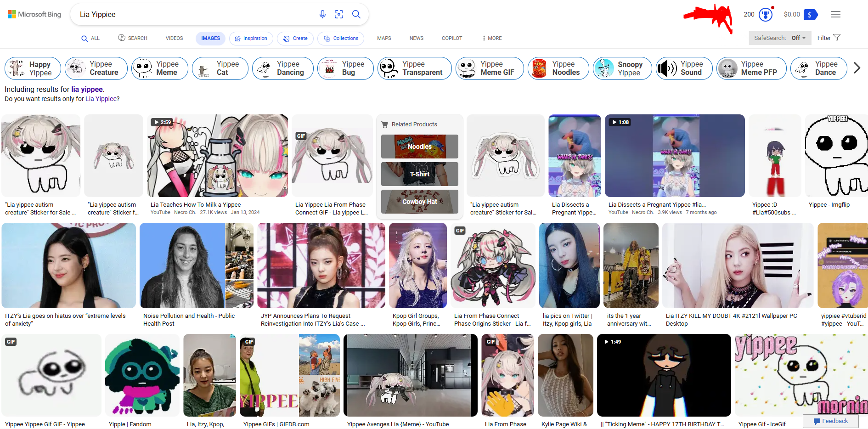The image size is (868, 429).
Task: Select the Yippee Noodles chip
Action: [x=558, y=68]
